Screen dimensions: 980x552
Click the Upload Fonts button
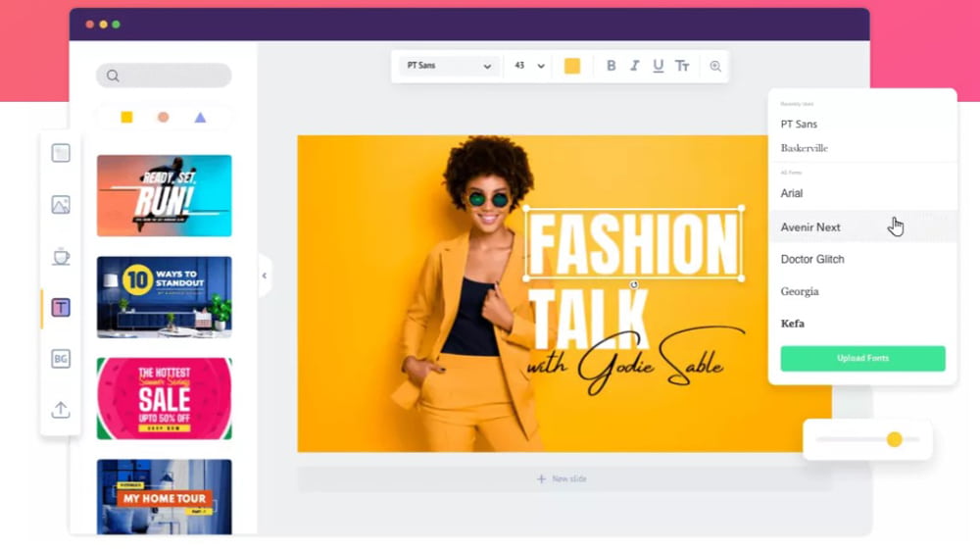pyautogui.click(x=862, y=358)
